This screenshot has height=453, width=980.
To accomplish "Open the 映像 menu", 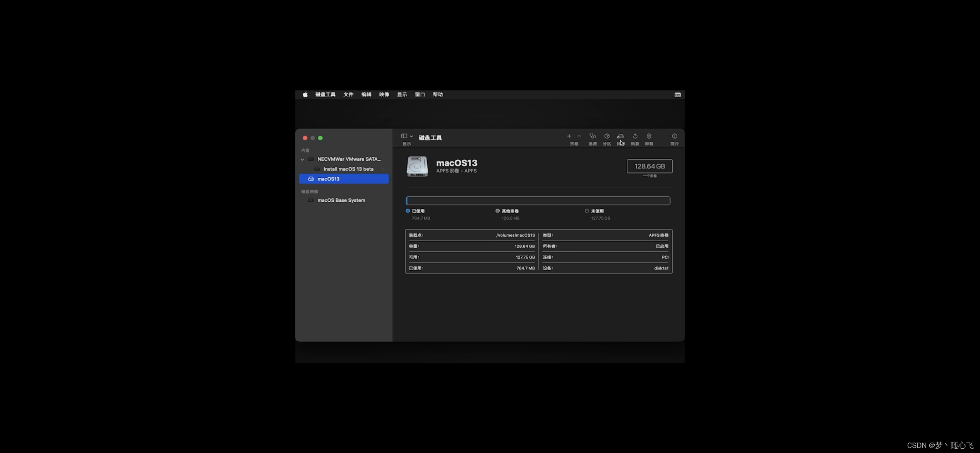I will click(384, 94).
